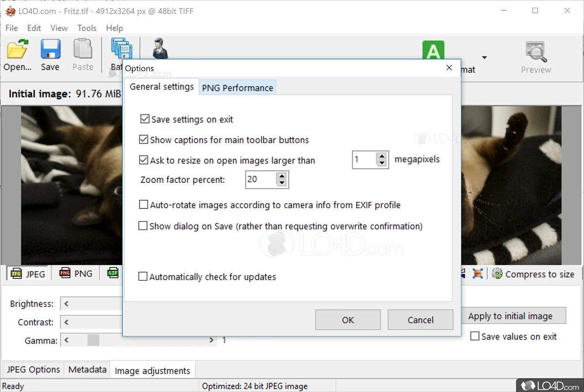This screenshot has height=392, width=584.
Task: Click the businessman figure toolbar icon
Action: pos(160,48)
